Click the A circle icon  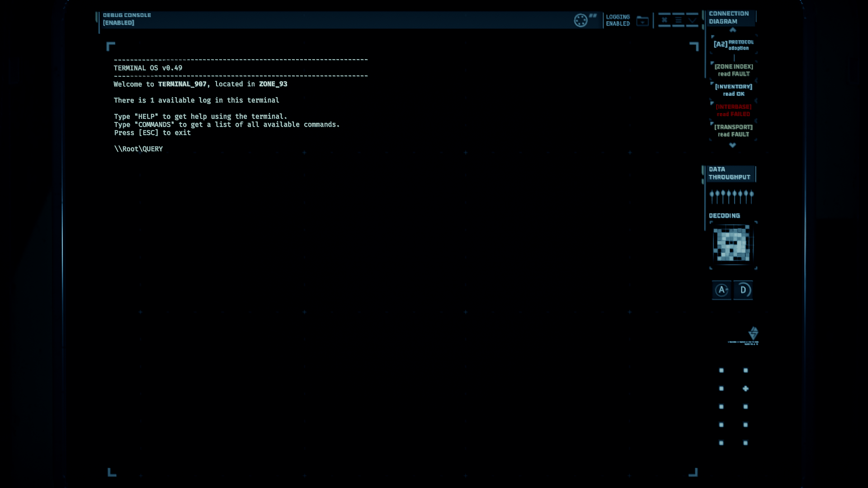722,290
